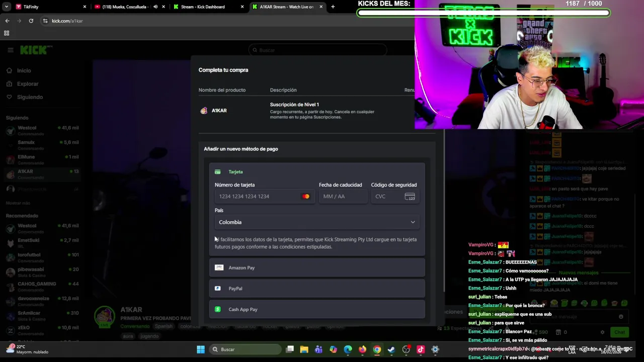View site information icon in address bar

coord(45,21)
